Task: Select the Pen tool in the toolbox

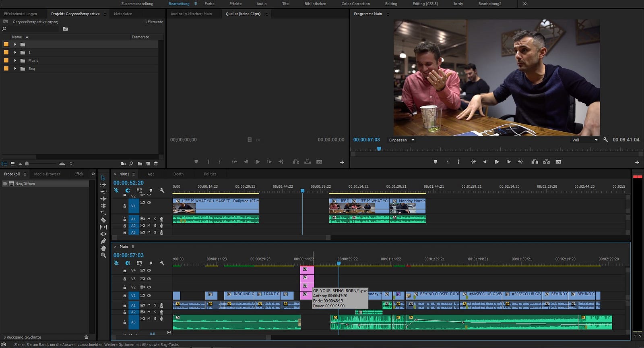Action: (103, 241)
